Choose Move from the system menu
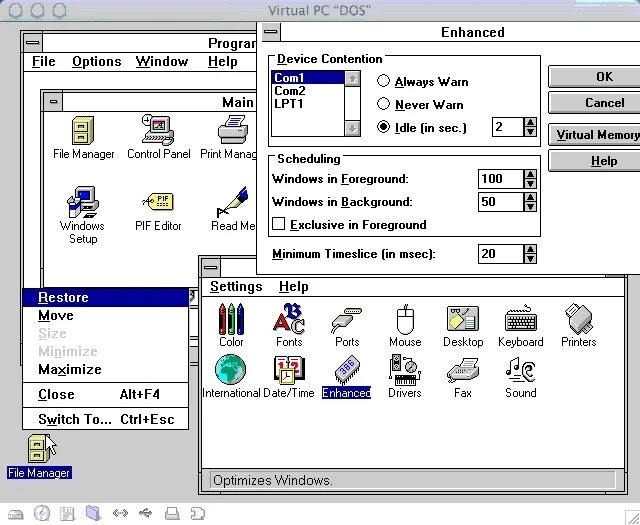Viewport: 640px width, 525px height. coord(106,315)
